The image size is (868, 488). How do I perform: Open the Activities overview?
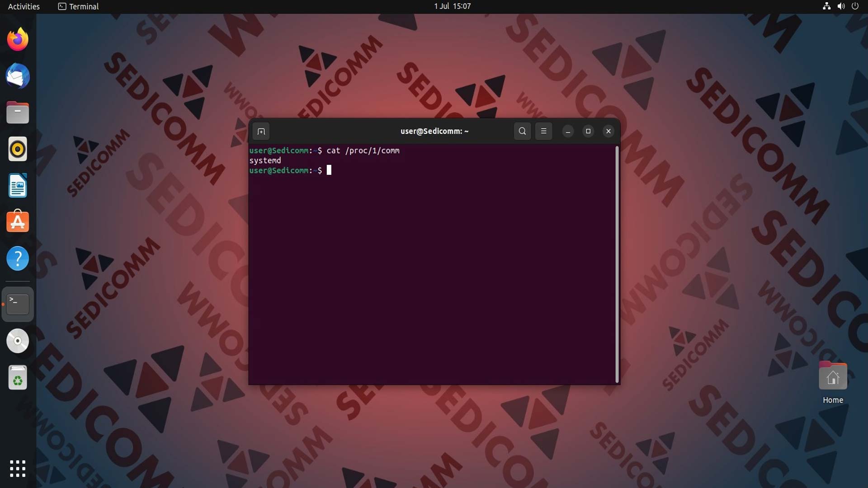coord(24,6)
